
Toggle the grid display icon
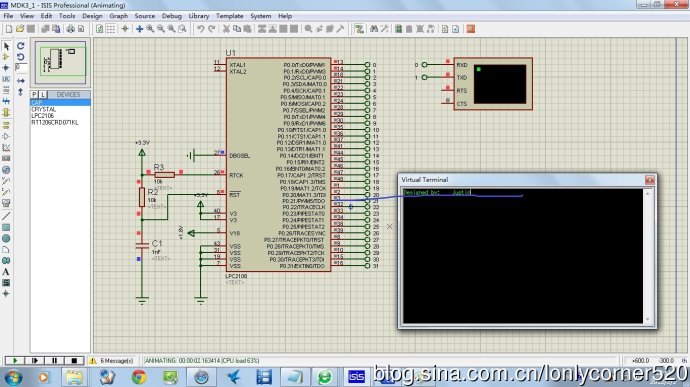[111, 29]
